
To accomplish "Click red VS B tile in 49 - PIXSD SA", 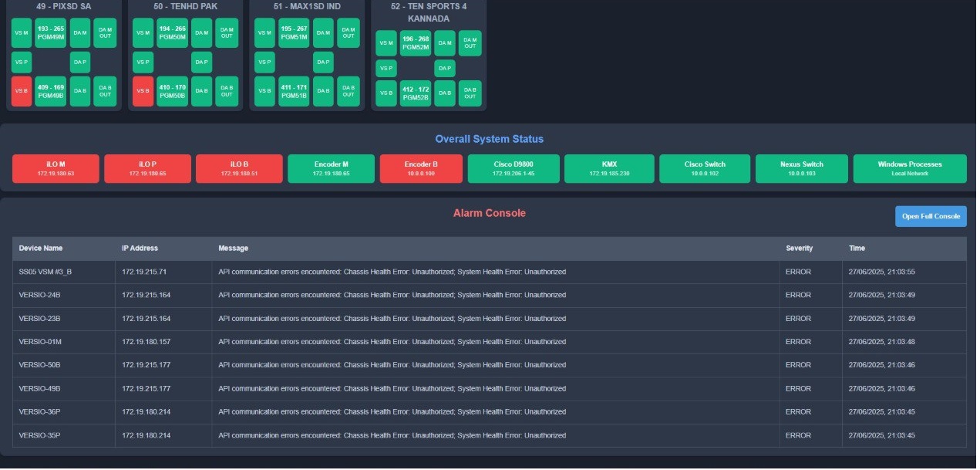I will pyautogui.click(x=22, y=90).
